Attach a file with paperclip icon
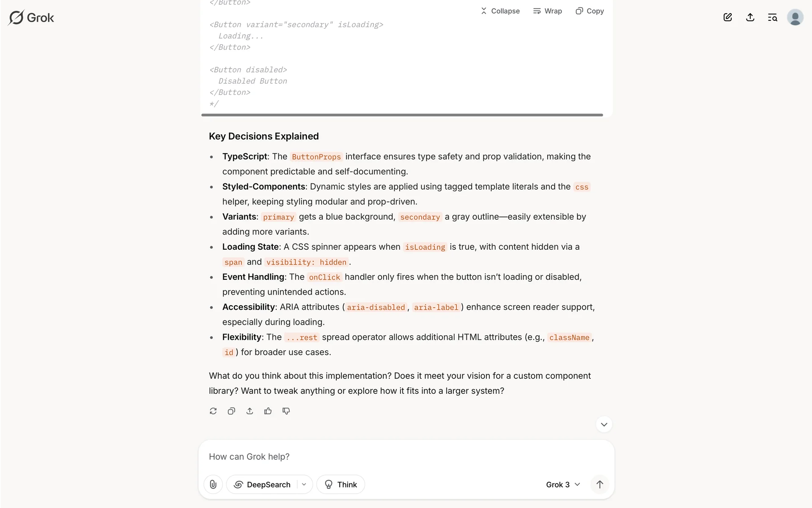 click(x=213, y=484)
